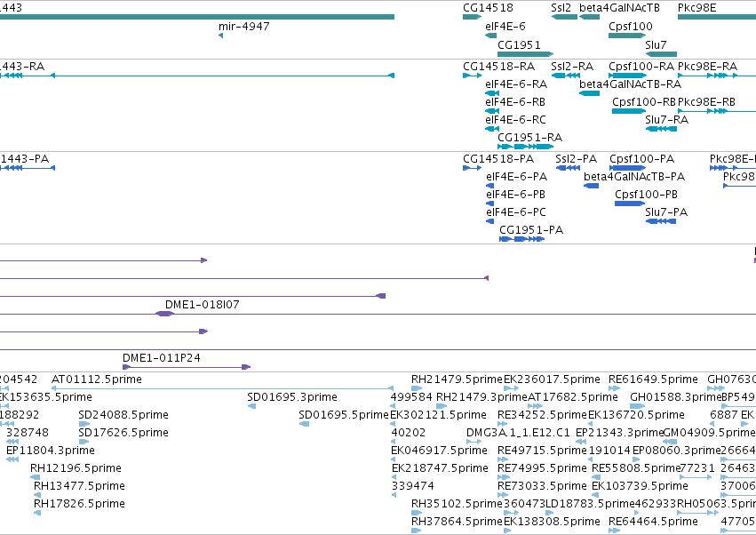Open EST label RH17826.5prime
Screen dimensions: 756x535
point(80,504)
